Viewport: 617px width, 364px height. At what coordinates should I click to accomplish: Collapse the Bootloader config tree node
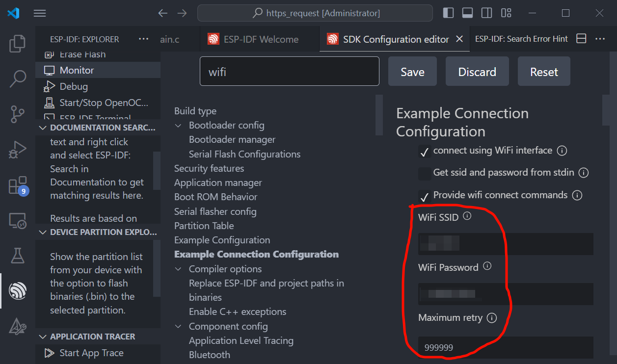178,126
